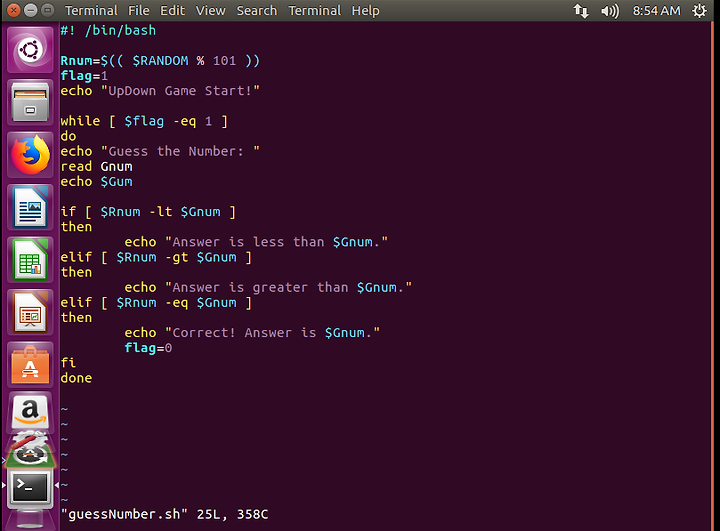Maximize the terminal window

click(47, 10)
